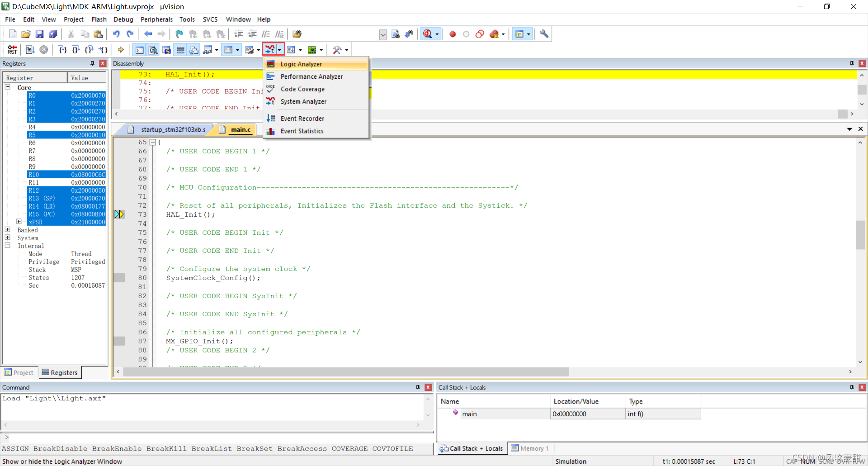Click the Save icon

[x=40, y=34]
